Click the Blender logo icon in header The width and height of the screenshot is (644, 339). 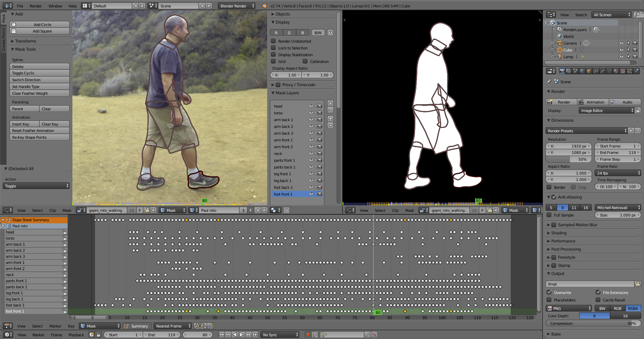264,6
